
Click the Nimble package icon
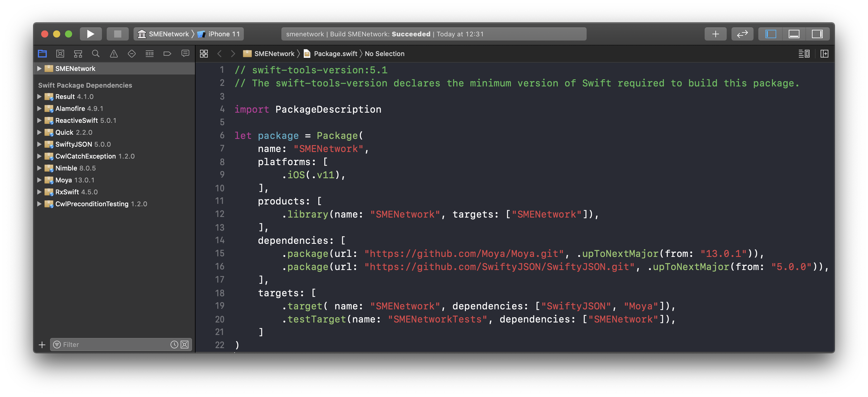49,168
